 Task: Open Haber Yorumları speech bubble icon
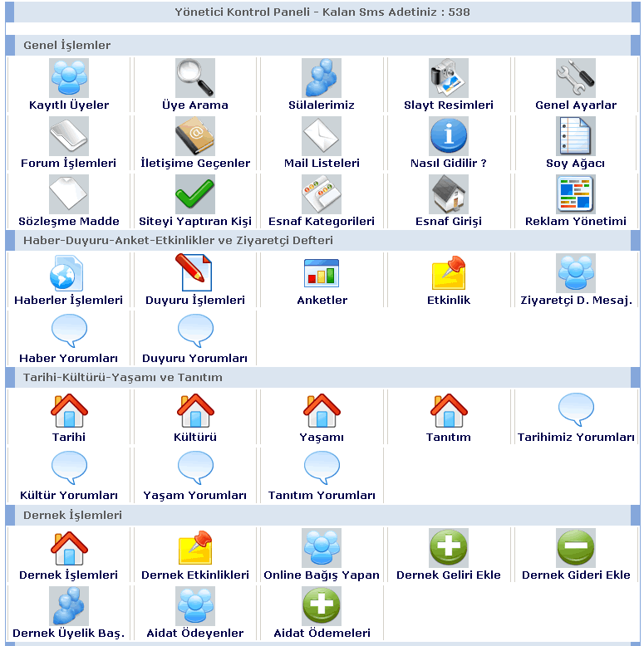point(69,330)
